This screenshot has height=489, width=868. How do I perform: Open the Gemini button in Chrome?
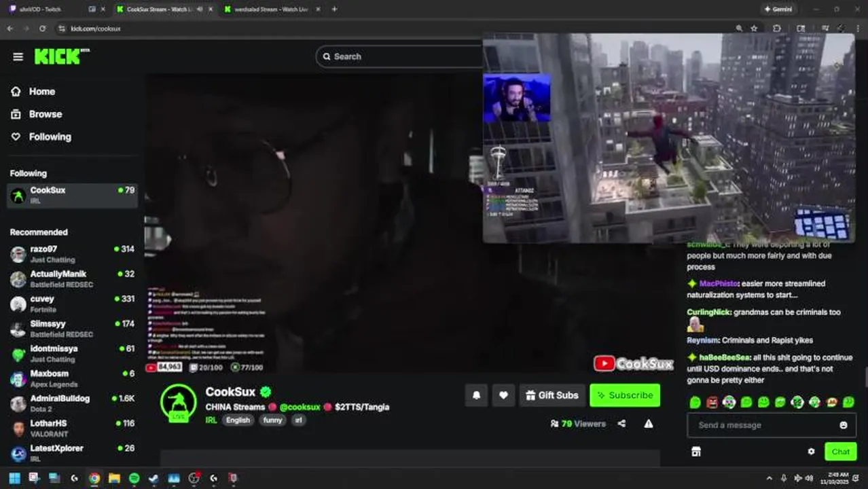[x=778, y=10]
